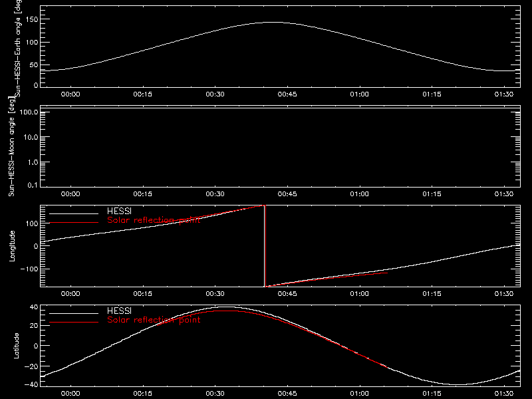Click the 0 tick on the Longitude axis
This screenshot has height=399, width=532.
pyautogui.click(x=36, y=246)
